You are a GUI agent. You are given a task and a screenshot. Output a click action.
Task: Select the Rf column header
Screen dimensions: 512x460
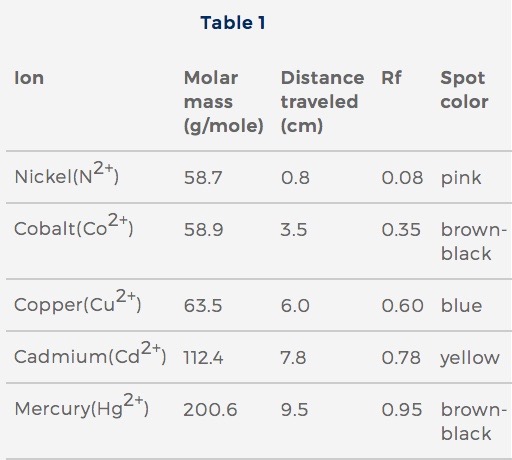(x=391, y=78)
